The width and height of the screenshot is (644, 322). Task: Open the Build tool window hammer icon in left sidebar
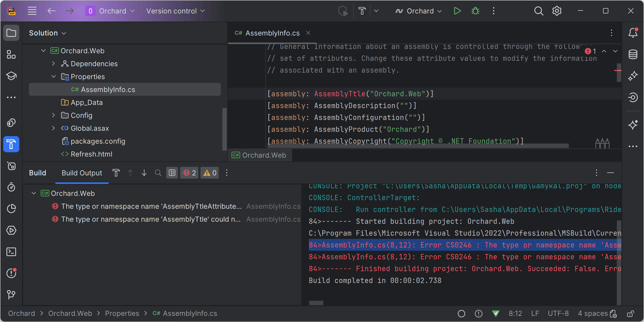pos(11,144)
